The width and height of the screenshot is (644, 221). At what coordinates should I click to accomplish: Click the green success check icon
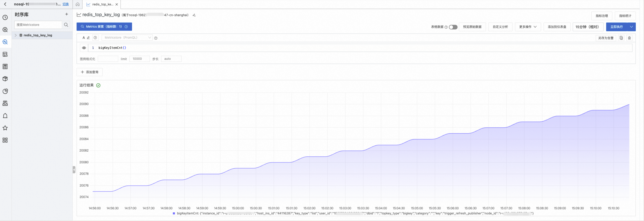coord(98,85)
